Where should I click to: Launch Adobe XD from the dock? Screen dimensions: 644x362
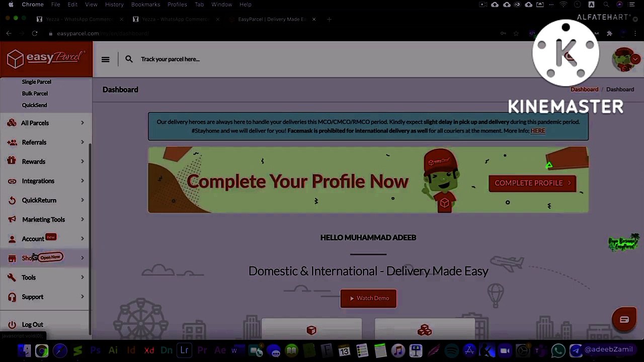pyautogui.click(x=149, y=350)
